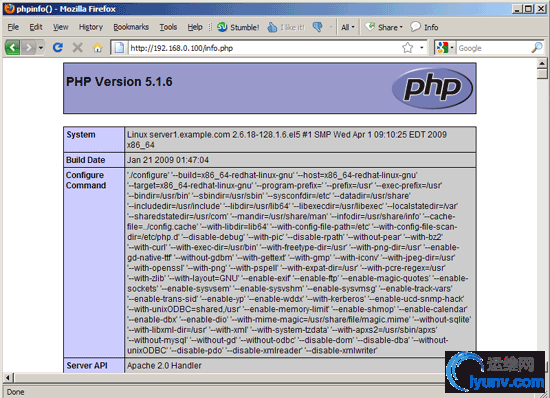This screenshot has width=550, height=398.
Task: Click the toolbar drag handle grip
Action: (x=210, y=27)
